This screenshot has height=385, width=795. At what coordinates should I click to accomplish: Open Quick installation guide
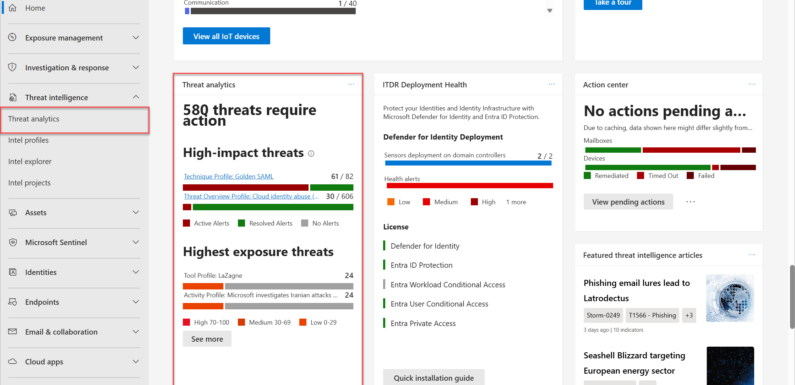[x=433, y=377]
